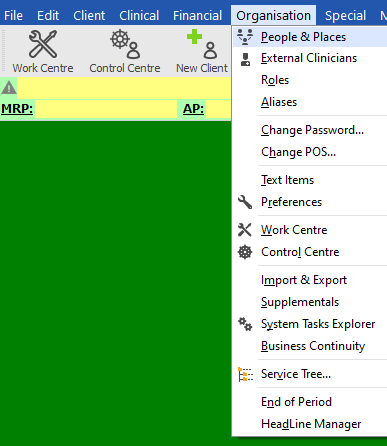Choose External Clinicians from the menu
The image size is (387, 446).
(310, 58)
